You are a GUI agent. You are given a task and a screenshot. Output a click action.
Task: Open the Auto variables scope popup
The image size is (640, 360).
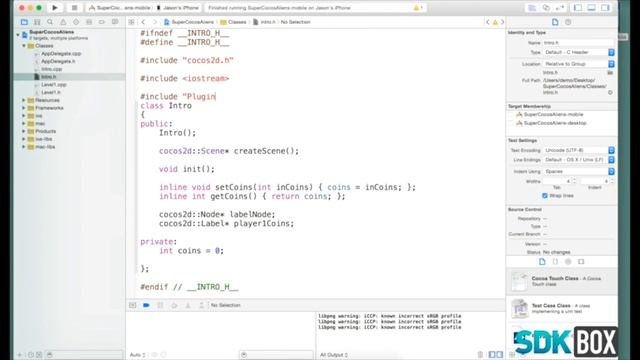click(x=138, y=355)
